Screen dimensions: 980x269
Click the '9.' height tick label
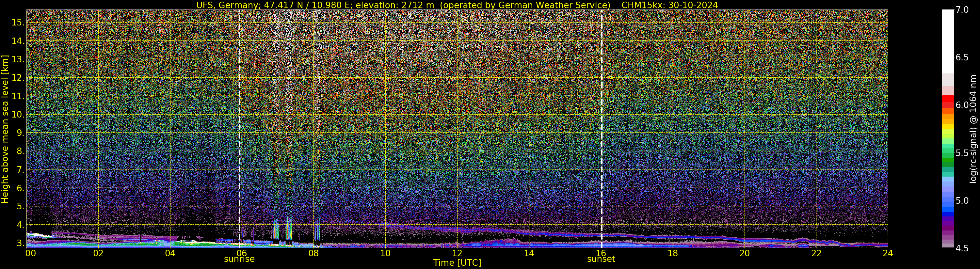pyautogui.click(x=20, y=133)
